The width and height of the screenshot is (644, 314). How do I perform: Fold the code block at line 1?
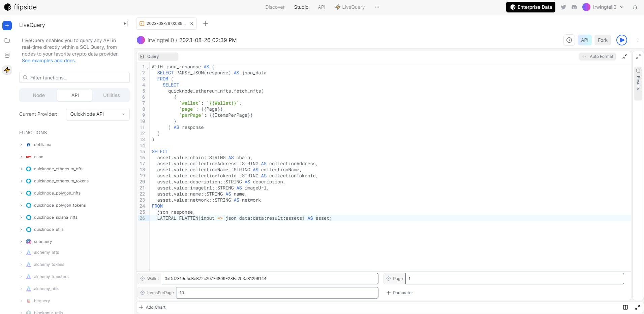click(x=148, y=68)
